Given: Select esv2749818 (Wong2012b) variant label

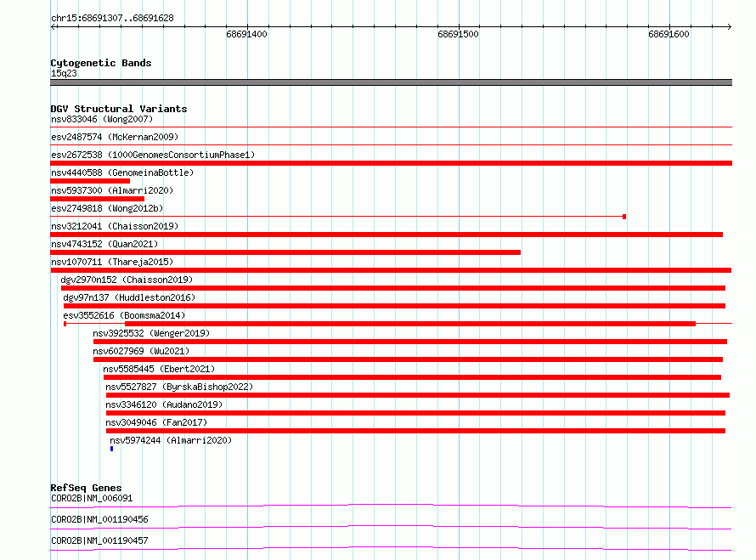Looking at the screenshot, I should click(x=107, y=208).
